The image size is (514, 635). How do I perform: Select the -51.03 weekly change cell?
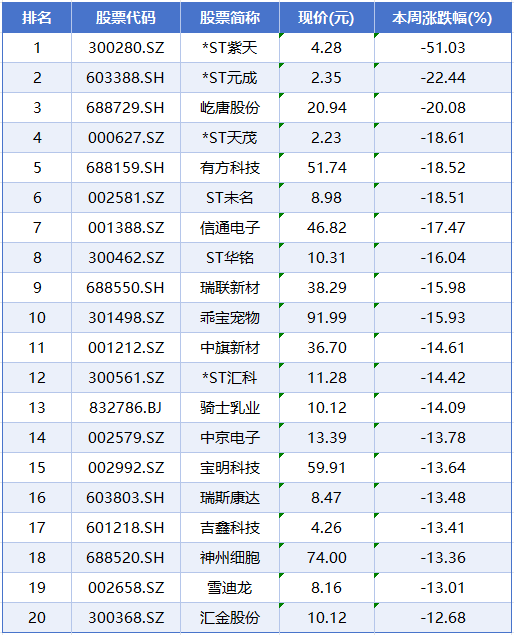point(443,48)
